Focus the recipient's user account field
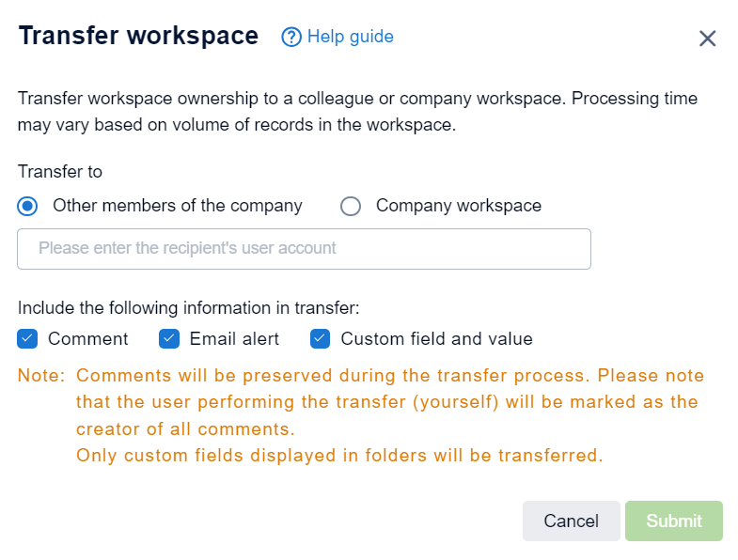Image resolution: width=738 pixels, height=560 pixels. tap(304, 249)
